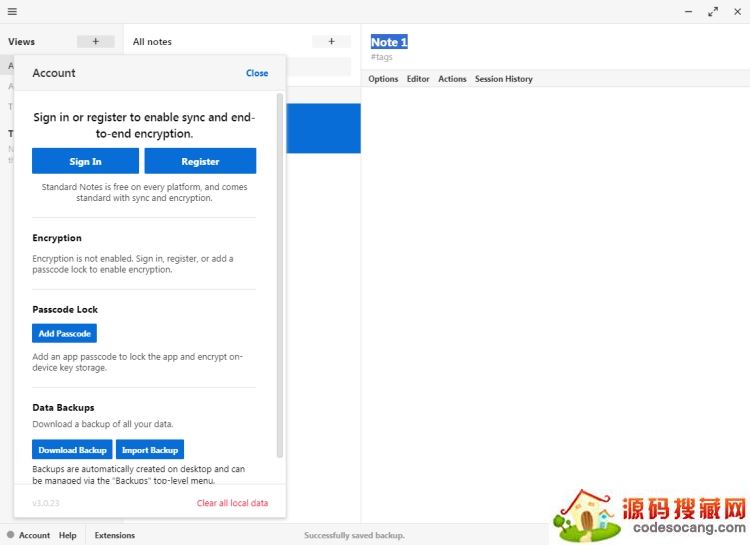The image size is (750, 545).
Task: Click the #tags input field
Action: (382, 57)
